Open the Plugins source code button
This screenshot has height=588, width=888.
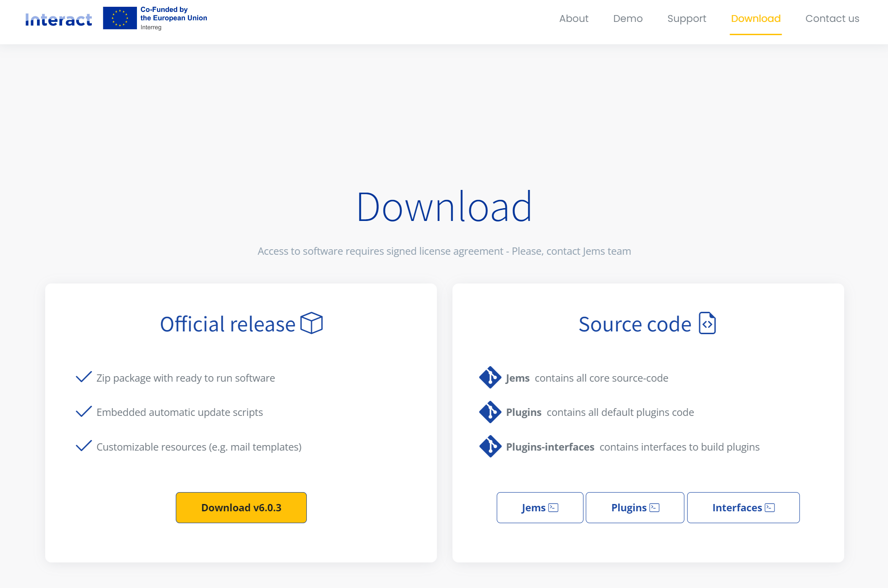click(635, 508)
